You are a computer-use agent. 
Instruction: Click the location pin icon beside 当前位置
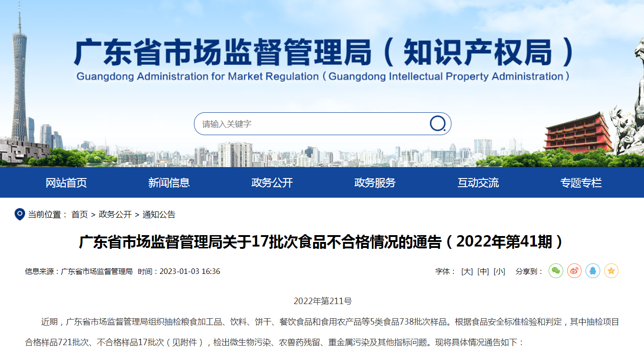[x=20, y=214]
